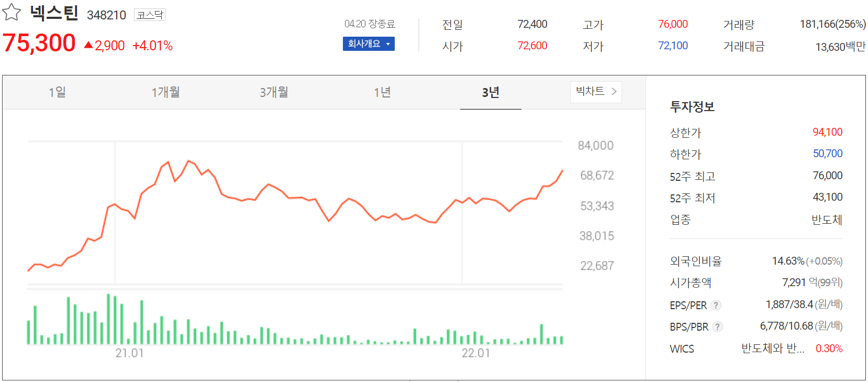
Task: Click the 업종 value 반도체
Action: tap(827, 220)
